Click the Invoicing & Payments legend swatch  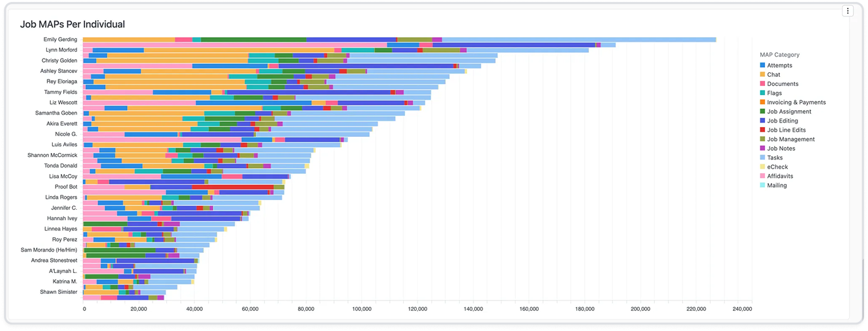point(763,102)
